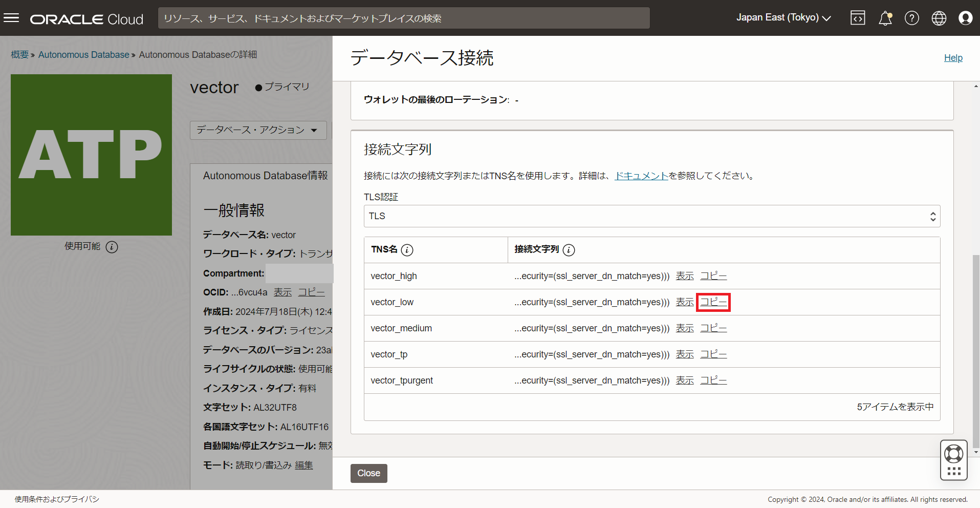Close the database connection panel
The height and width of the screenshot is (508, 980).
tap(368, 473)
